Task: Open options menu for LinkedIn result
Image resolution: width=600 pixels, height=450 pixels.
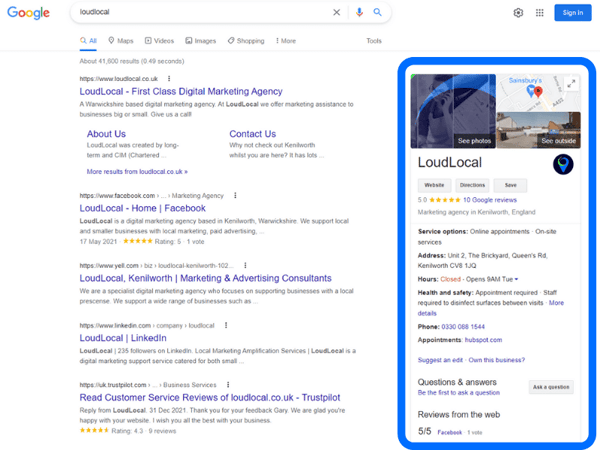Action: (x=226, y=325)
